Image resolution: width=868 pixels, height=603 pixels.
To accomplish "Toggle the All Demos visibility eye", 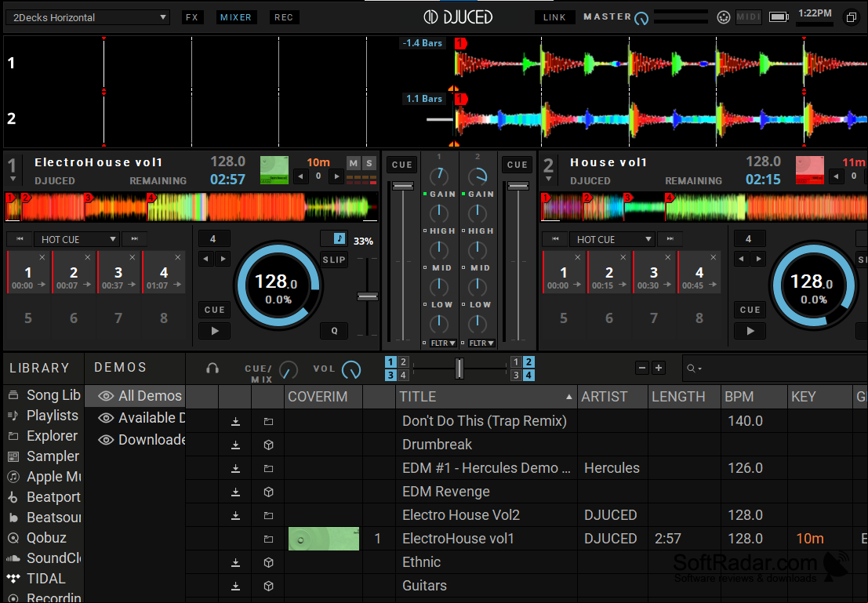I will 106,396.
